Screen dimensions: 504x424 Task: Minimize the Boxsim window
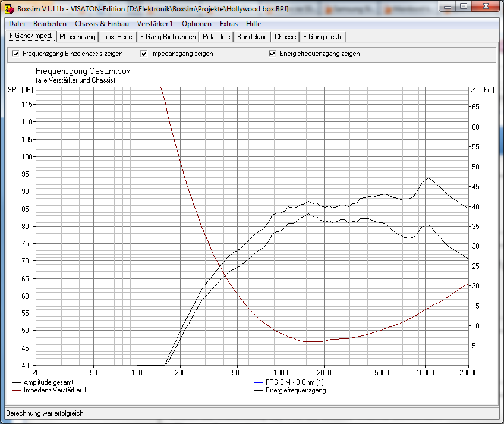pos(448,7)
